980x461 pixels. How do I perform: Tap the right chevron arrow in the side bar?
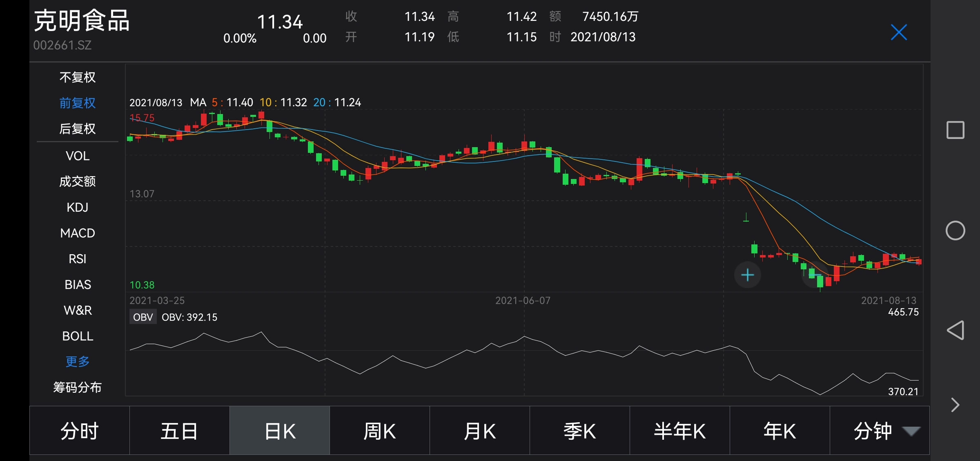955,405
